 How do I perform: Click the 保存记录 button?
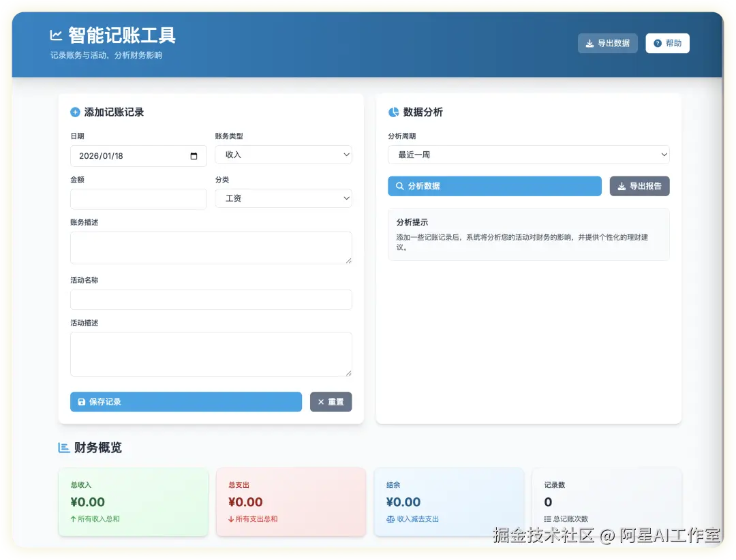point(185,402)
